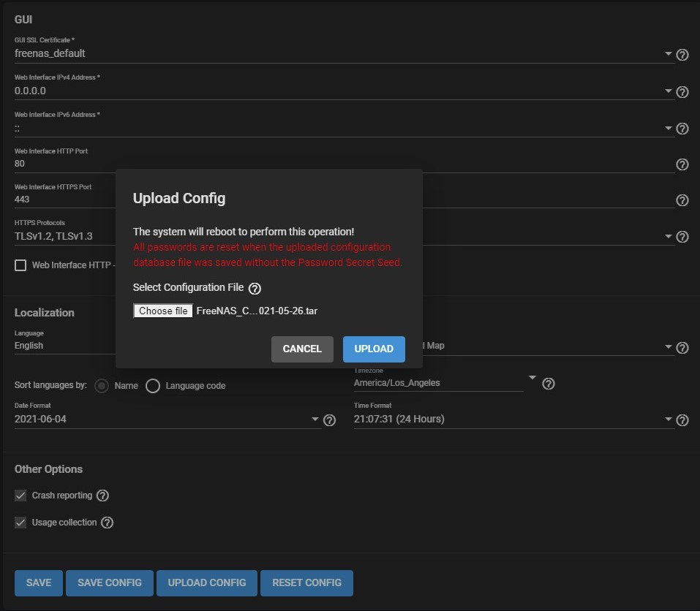The image size is (700, 611).
Task: Open help for GUI SSL Certificate
Action: [682, 55]
